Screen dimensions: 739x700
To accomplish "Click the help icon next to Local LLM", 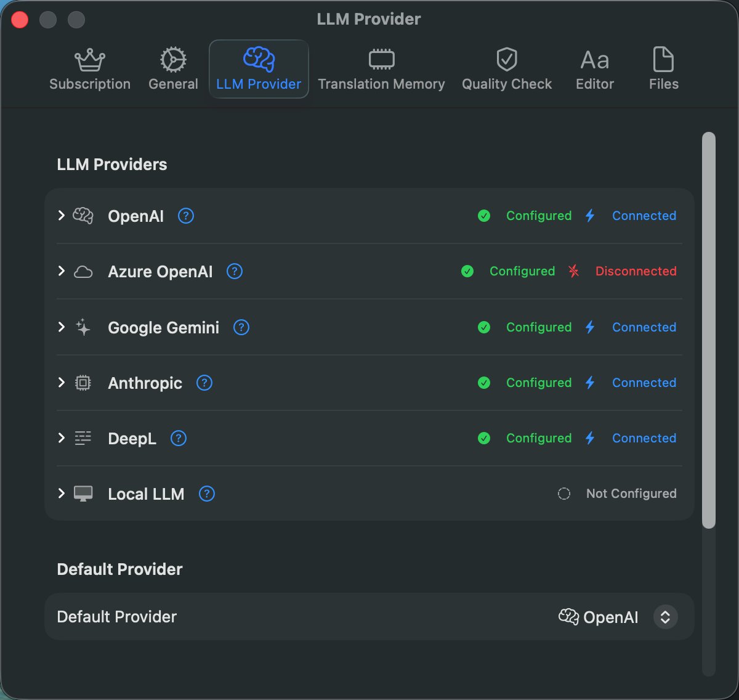I will [207, 494].
